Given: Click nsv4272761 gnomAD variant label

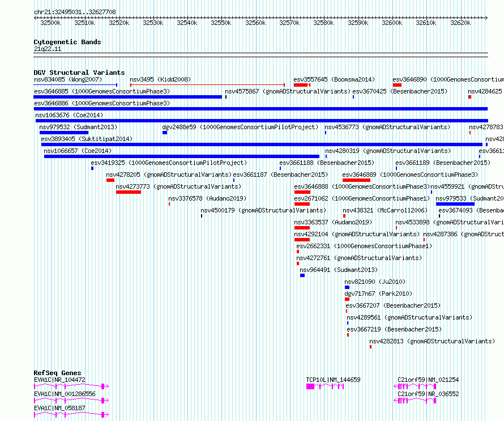Looking at the screenshot, I should click(x=359, y=258).
